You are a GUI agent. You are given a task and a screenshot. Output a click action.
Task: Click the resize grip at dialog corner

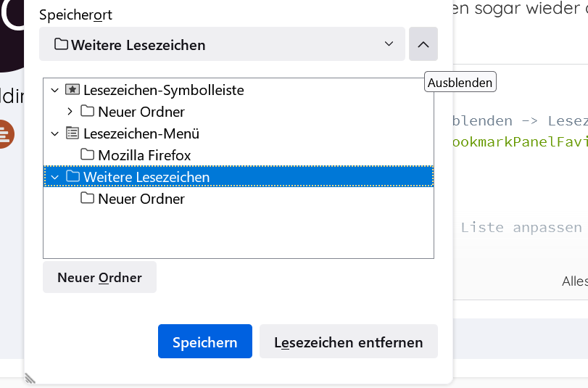pos(30,377)
